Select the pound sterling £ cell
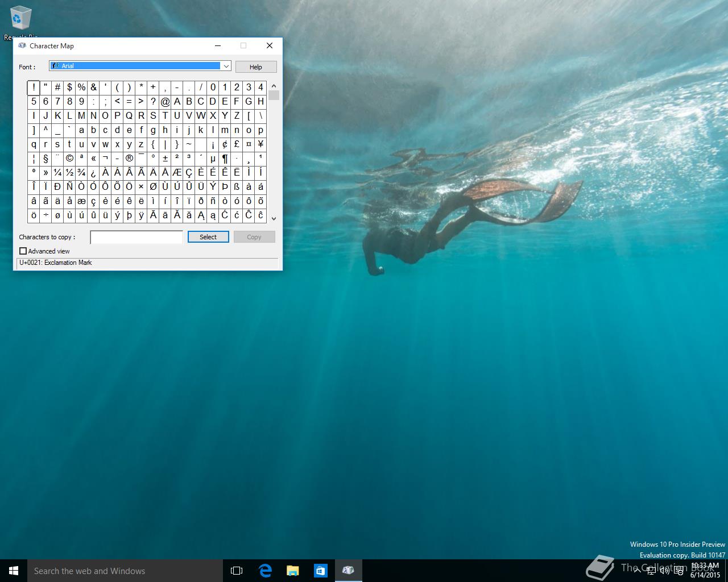Image resolution: width=728 pixels, height=582 pixels. 237,144
